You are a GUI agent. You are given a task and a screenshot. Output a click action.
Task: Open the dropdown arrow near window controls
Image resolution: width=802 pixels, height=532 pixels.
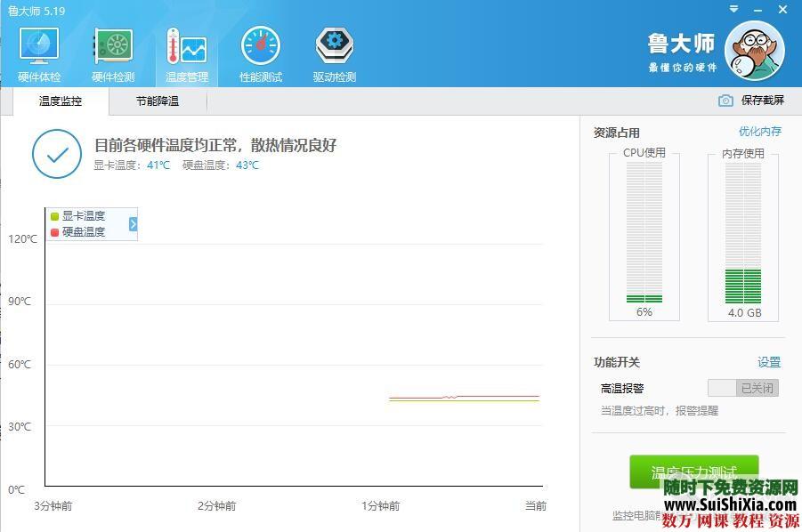pos(733,10)
